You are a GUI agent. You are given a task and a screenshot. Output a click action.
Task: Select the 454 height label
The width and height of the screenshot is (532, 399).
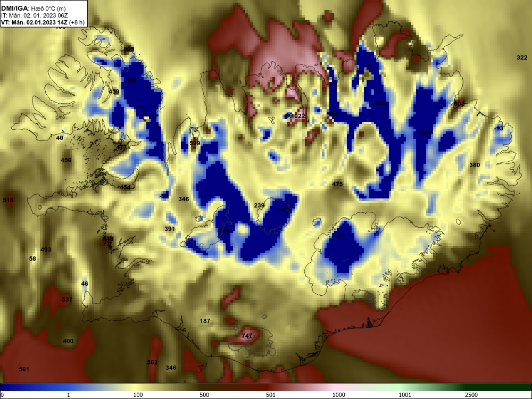(x=125, y=187)
